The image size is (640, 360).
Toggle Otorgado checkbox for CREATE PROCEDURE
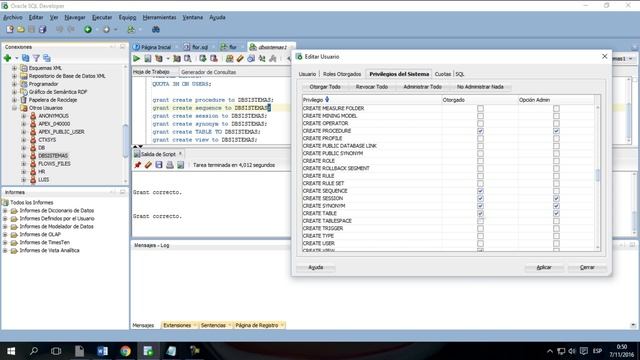pos(480,131)
